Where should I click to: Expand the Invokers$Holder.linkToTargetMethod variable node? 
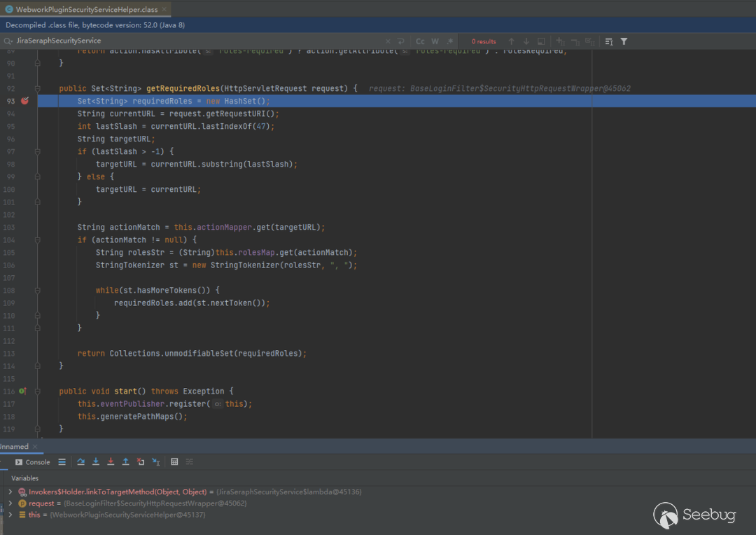click(10, 492)
